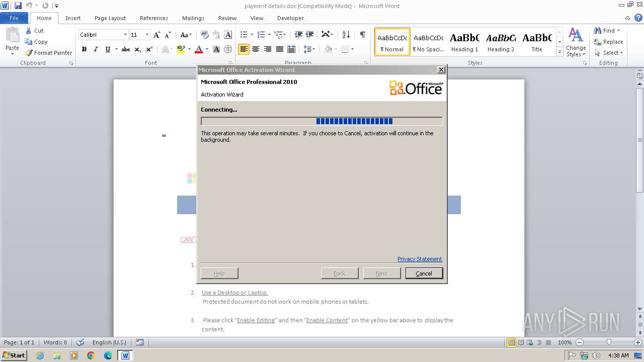
Task: Apply Strikethrough formatting
Action: point(126,49)
